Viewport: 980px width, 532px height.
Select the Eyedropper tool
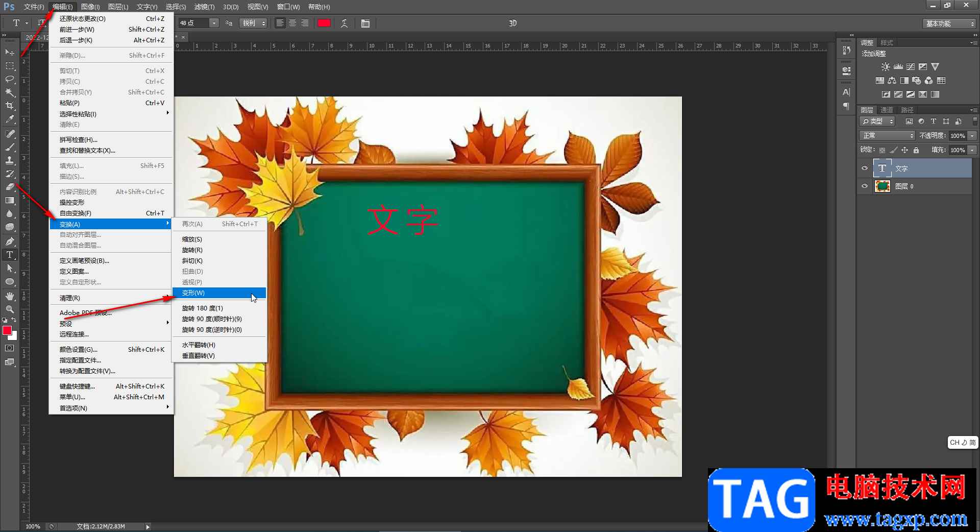tap(10, 119)
